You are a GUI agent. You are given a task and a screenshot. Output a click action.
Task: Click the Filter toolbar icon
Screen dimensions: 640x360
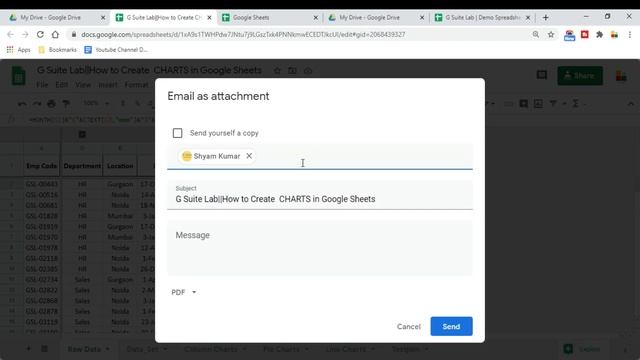[x=553, y=104]
